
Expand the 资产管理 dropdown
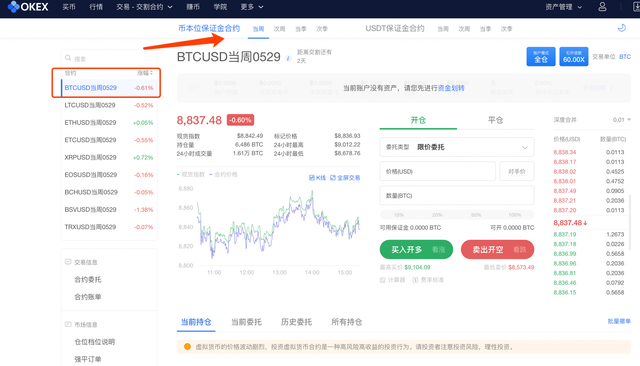coord(563,7)
